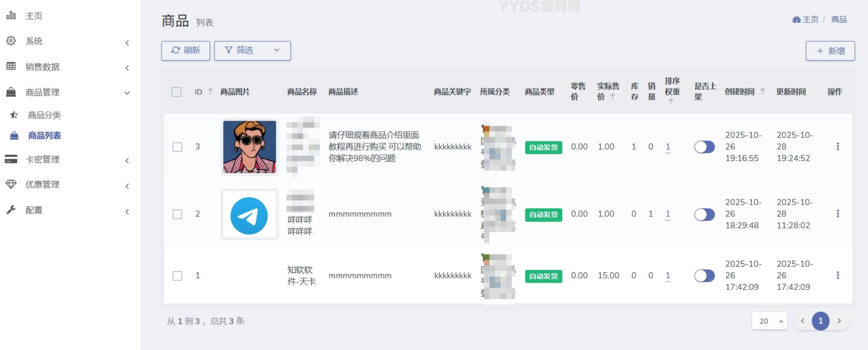Sort by ID using the arrow icon
This screenshot has height=350, width=868.
[x=210, y=92]
